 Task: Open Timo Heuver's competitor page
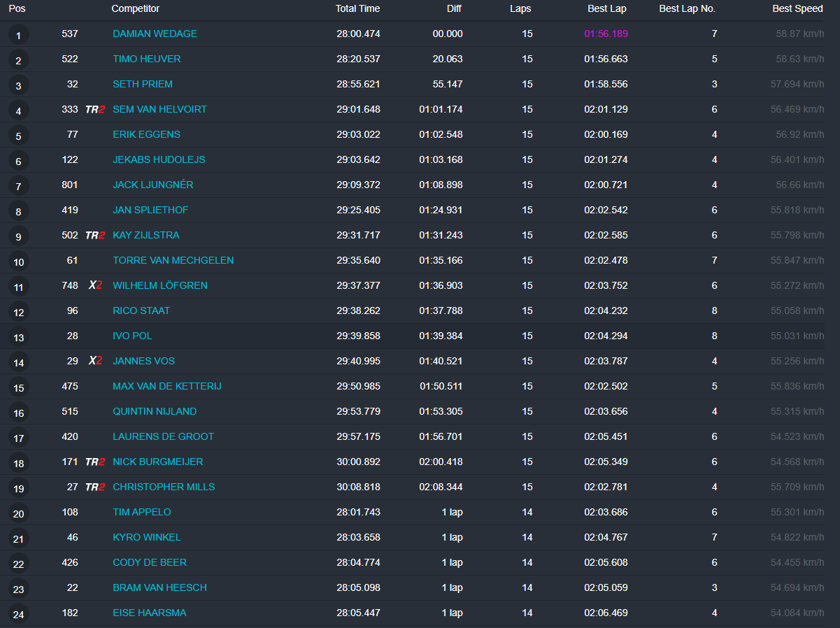point(146,59)
